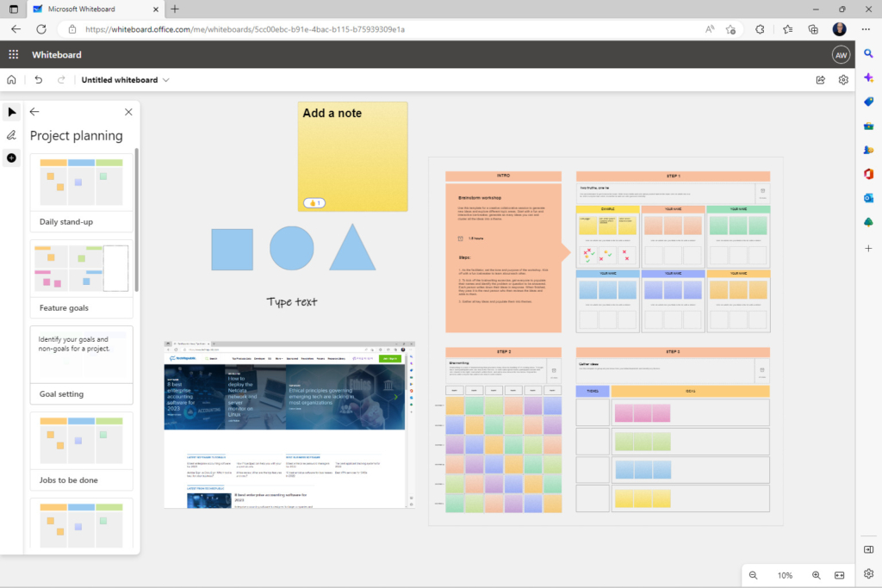This screenshot has height=588, width=882.
Task: Zoom out using the magnifier icon
Action: (x=753, y=575)
